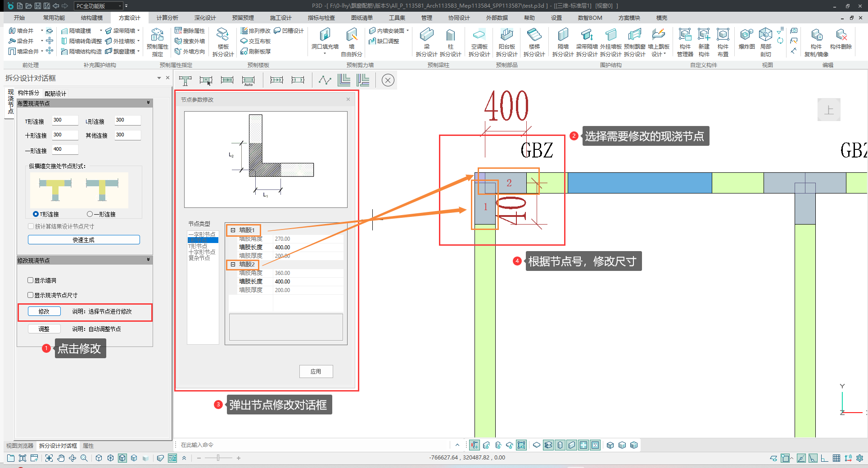Open the 配筋设计 tab

click(55, 94)
